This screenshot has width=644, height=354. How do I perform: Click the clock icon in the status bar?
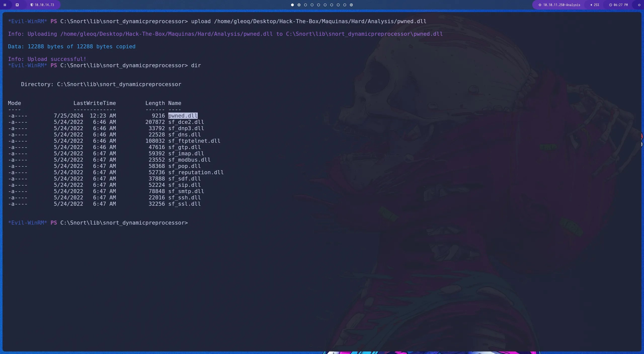click(x=611, y=5)
